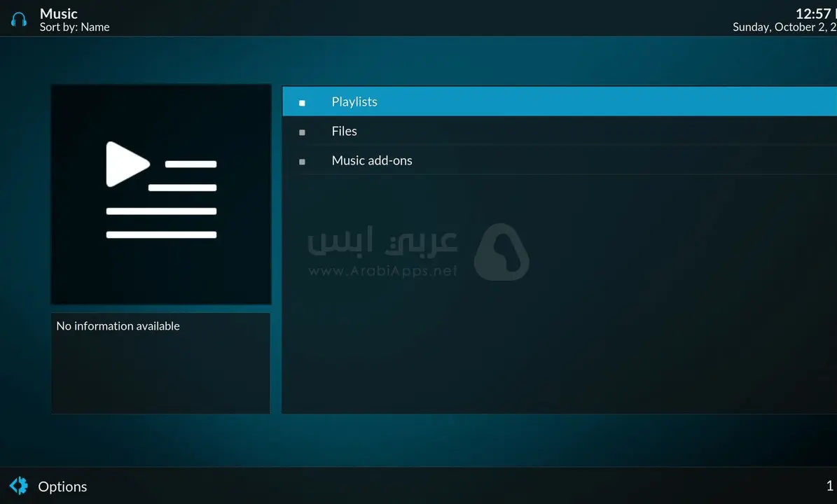
Task: Click the play-button artwork in the preview panel
Action: (129, 165)
